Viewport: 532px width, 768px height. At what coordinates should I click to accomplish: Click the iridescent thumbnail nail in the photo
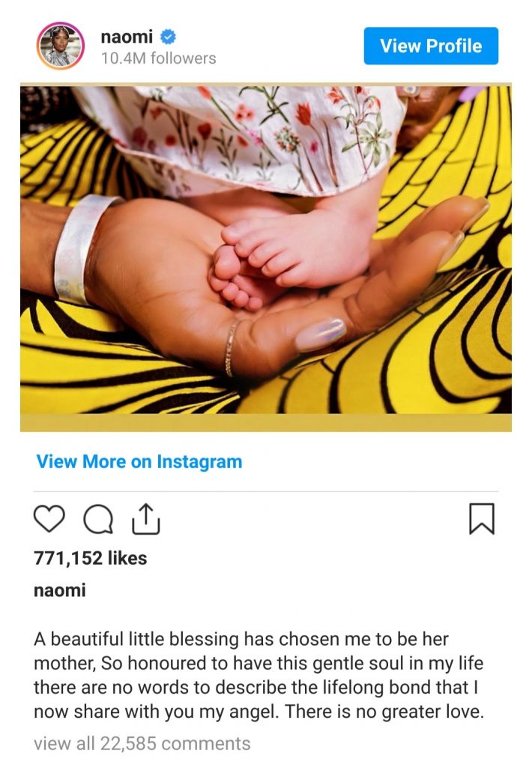(321, 335)
